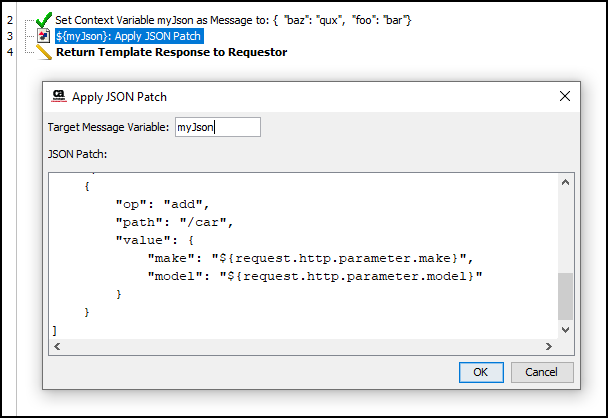
Task: Focus the Target Message Variable field
Action: 218,127
